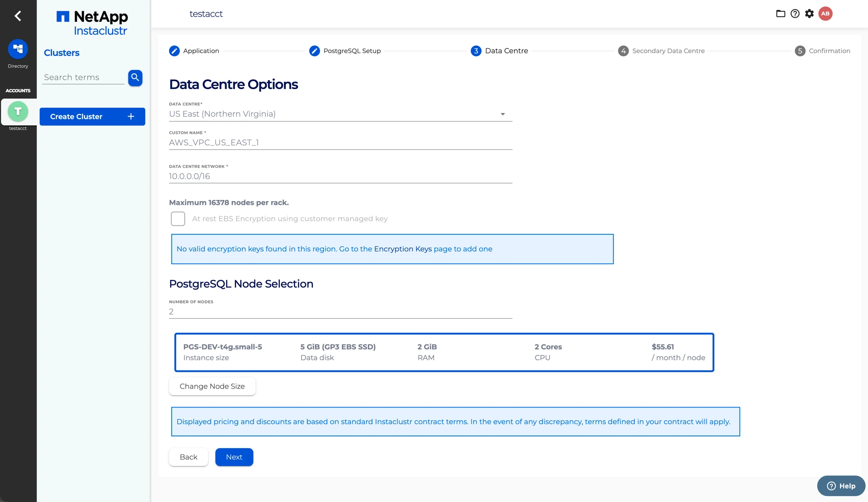868x502 pixels.
Task: Click the back arrow icon in sidebar
Action: tap(18, 16)
